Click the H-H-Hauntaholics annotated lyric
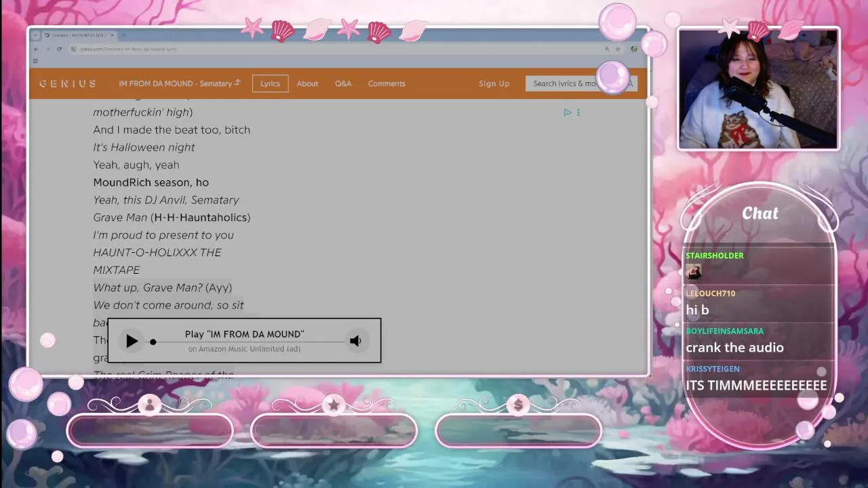Screen dimensions: 868x488 tap(201, 218)
